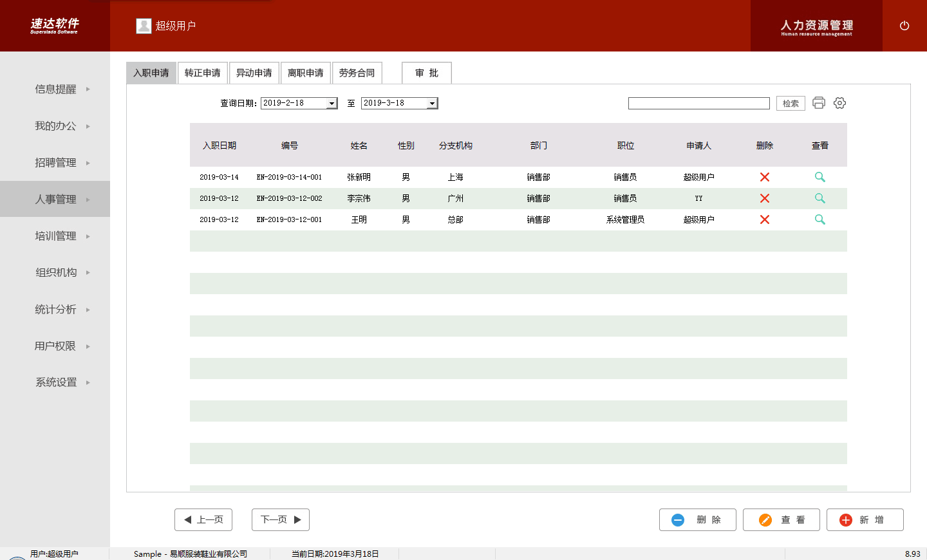Switch to the 劳务合同 tab

(357, 73)
